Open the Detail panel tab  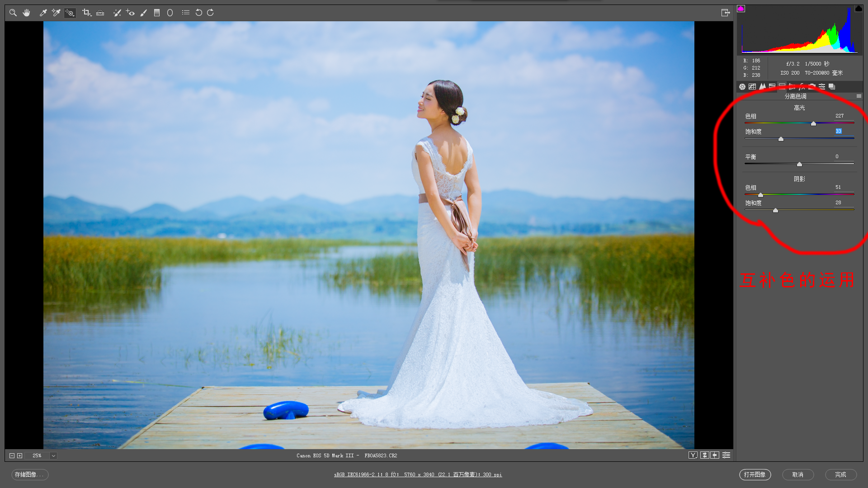coord(762,86)
